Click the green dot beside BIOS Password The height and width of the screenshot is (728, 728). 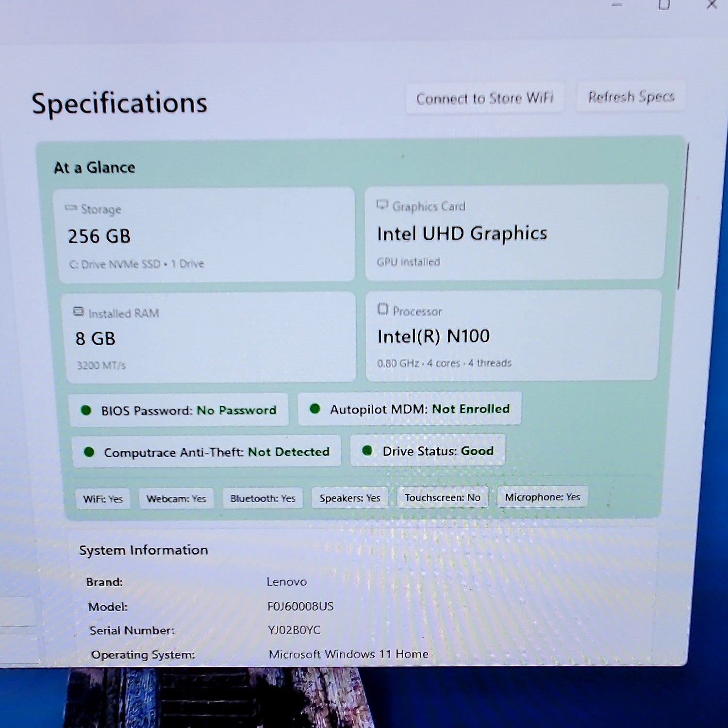(86, 410)
